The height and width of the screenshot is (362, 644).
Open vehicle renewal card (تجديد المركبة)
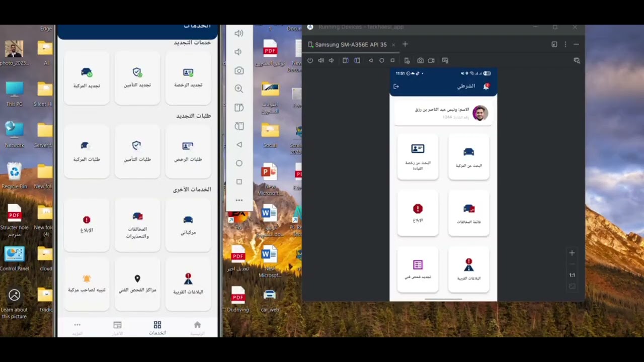(x=87, y=78)
